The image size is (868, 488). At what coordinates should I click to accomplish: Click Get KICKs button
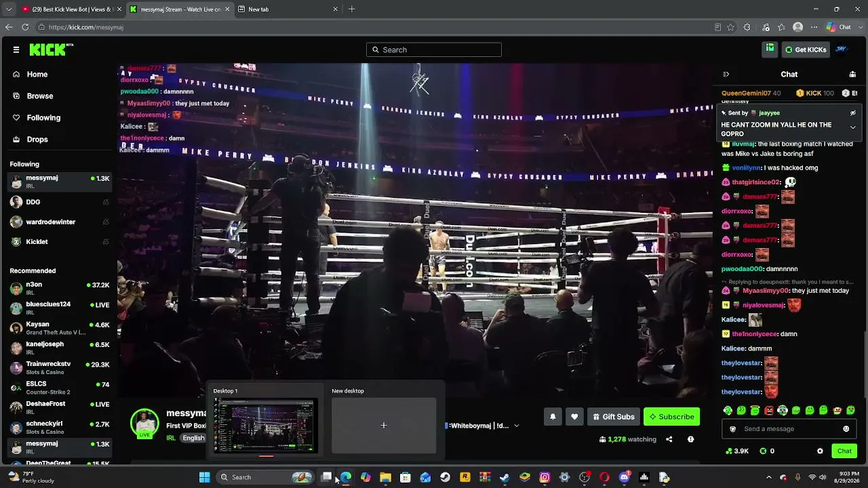coord(806,49)
